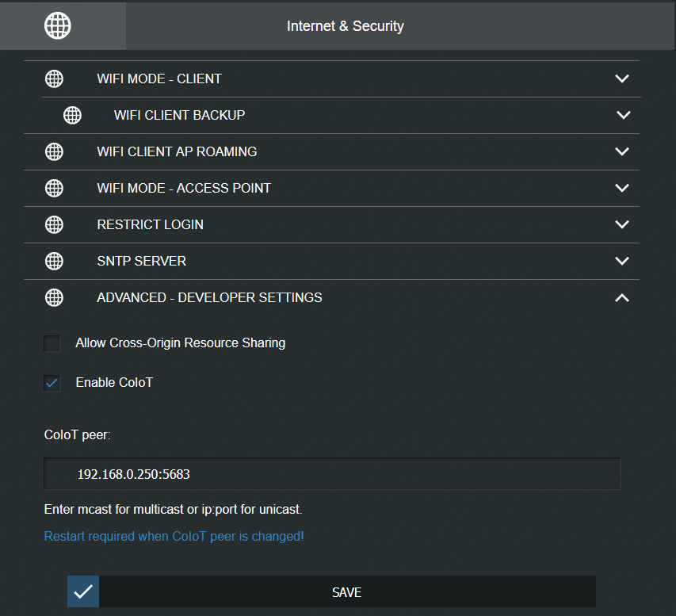Open the RESTRICT LOGIN section label
This screenshot has width=676, height=616.
(150, 224)
